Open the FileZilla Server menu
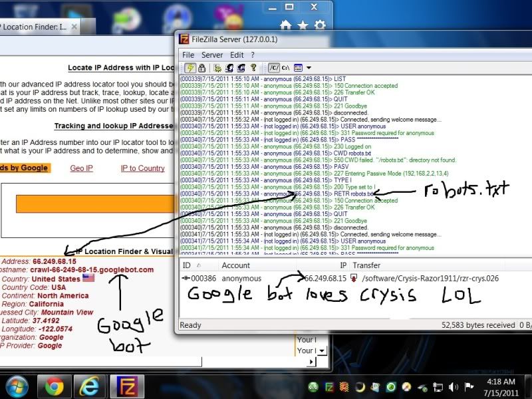 pyautogui.click(x=212, y=55)
